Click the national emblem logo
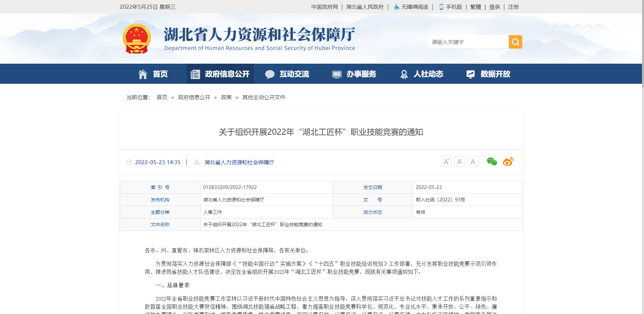Viewport: 644px width, 314px height. point(137,39)
